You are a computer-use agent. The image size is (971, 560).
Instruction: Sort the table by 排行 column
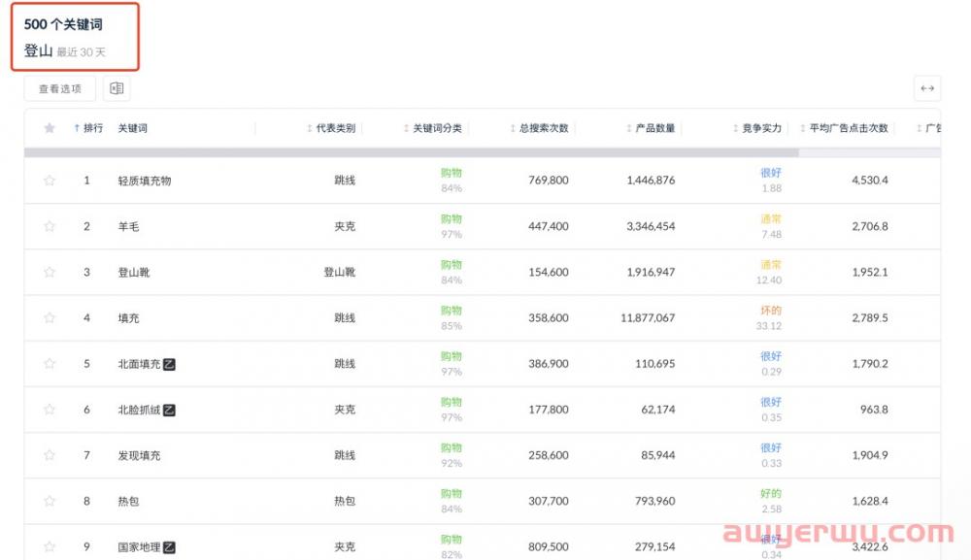pyautogui.click(x=89, y=128)
